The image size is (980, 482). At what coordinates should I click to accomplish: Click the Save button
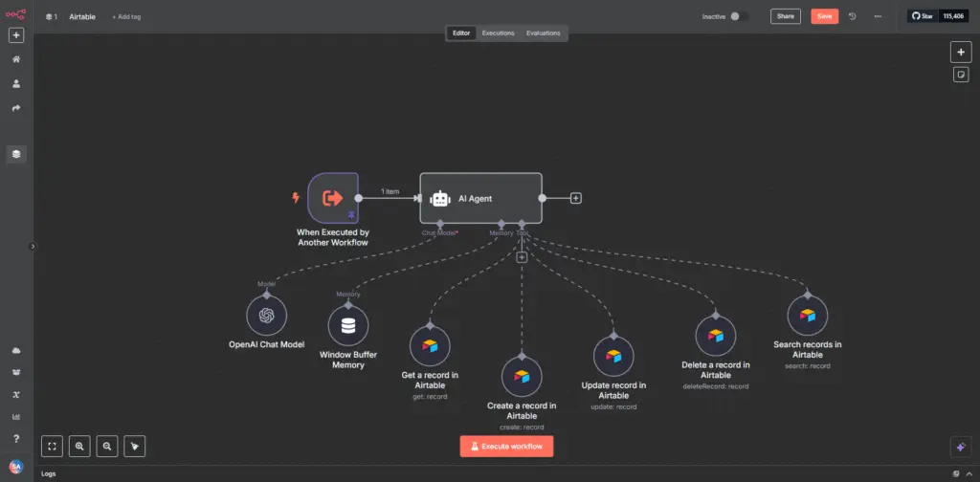click(824, 16)
